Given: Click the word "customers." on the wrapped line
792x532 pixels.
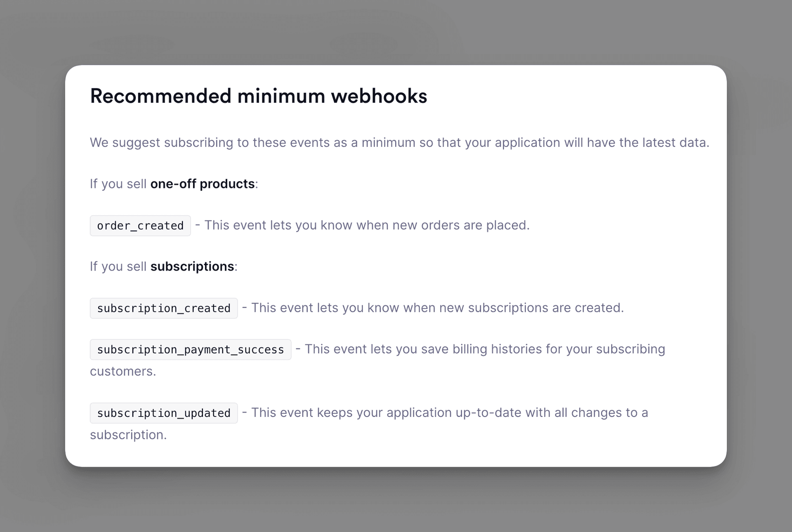Looking at the screenshot, I should pyautogui.click(x=123, y=371).
